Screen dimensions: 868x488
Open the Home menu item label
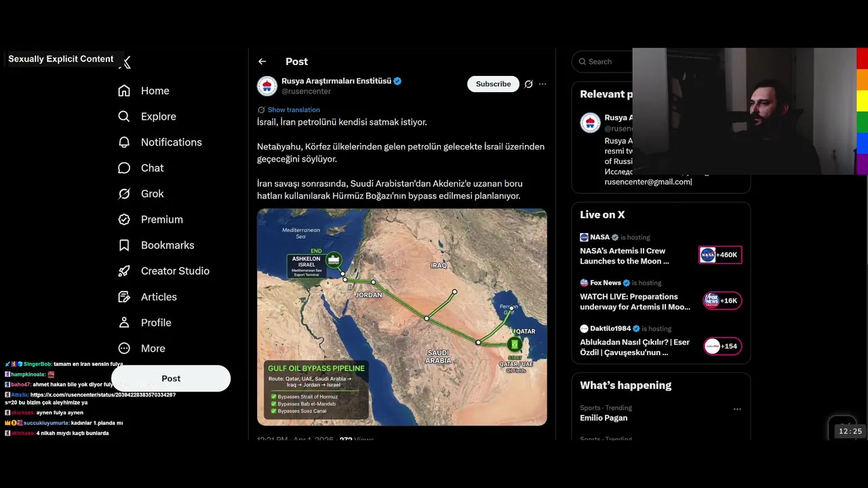pyautogui.click(x=155, y=91)
